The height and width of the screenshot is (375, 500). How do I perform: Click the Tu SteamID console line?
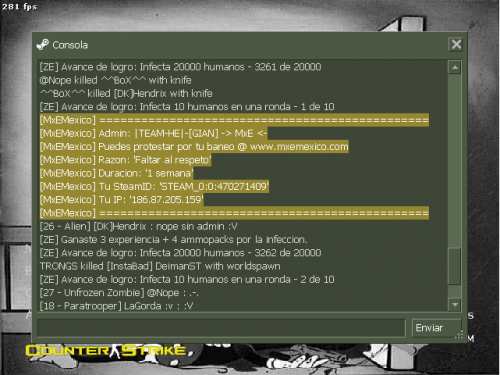154,186
